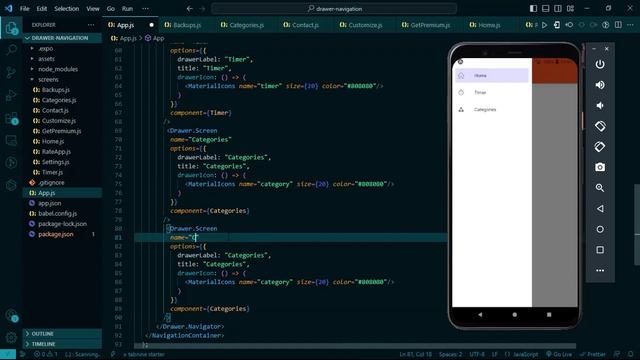Image resolution: width=640 pixels, height=360 pixels.
Task: Open the Source Control view
Action: click(x=11, y=72)
